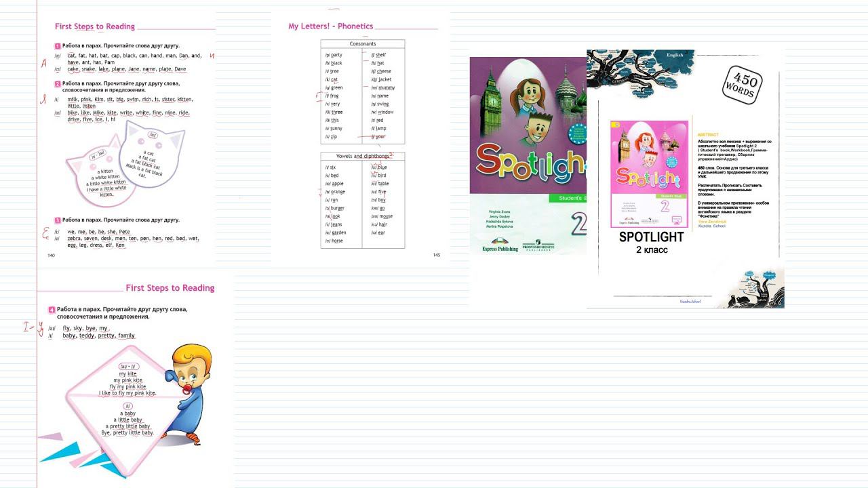
Task: Click the word "sunny" in the Consonants table
Action: [x=336, y=128]
